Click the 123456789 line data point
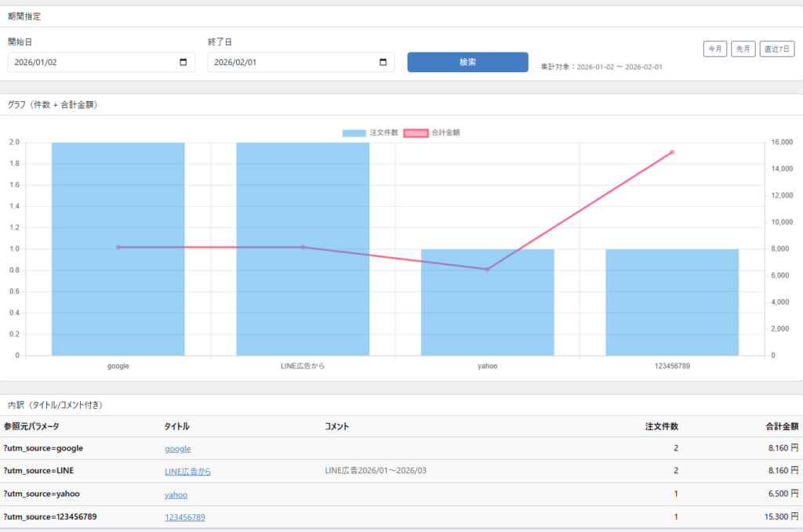Viewport: 803px width, 532px height. click(x=672, y=152)
